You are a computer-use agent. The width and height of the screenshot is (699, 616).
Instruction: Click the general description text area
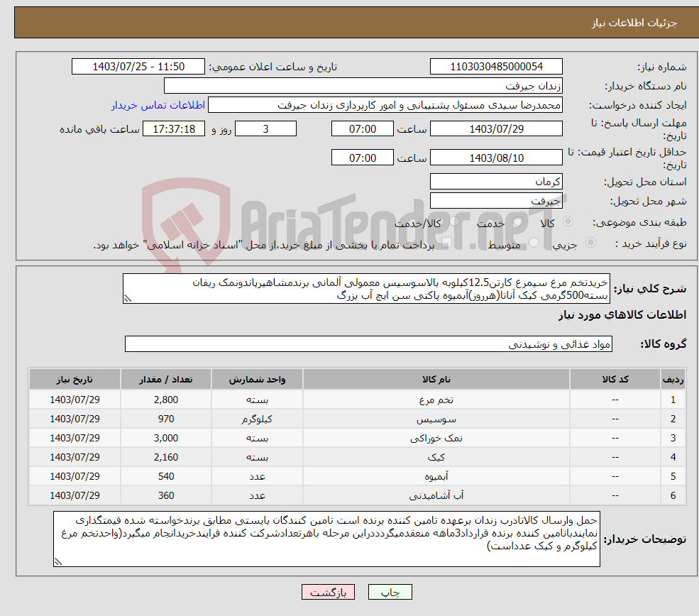tap(366, 288)
